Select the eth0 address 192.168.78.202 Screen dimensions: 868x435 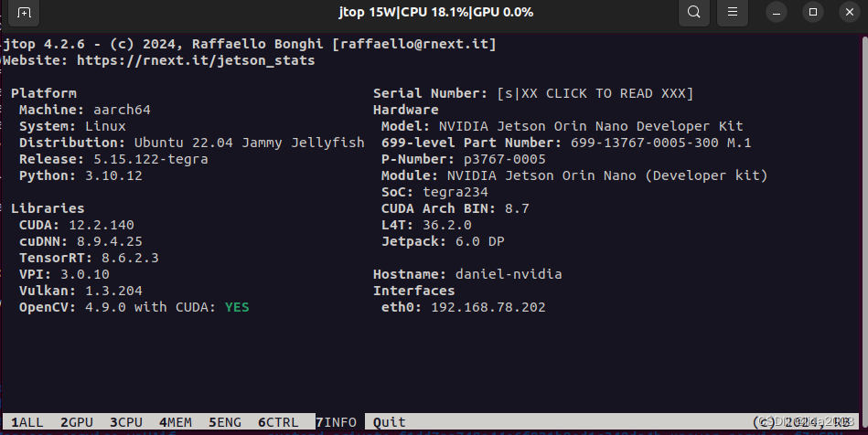(x=488, y=307)
